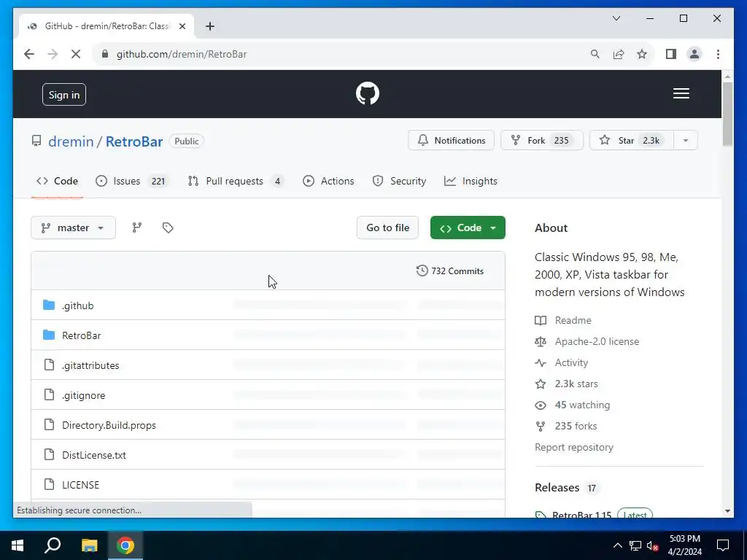
Task: Open the Readme link in About
Action: (573, 321)
